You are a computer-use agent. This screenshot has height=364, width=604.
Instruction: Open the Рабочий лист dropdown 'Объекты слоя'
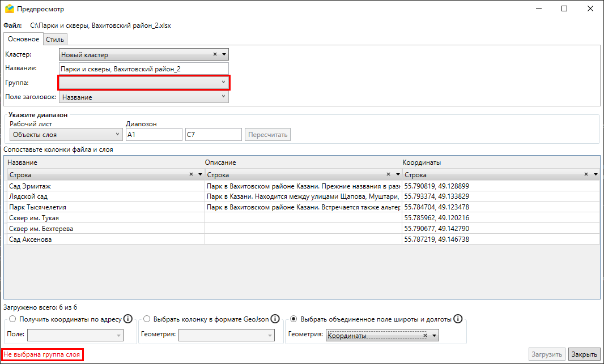click(x=66, y=134)
